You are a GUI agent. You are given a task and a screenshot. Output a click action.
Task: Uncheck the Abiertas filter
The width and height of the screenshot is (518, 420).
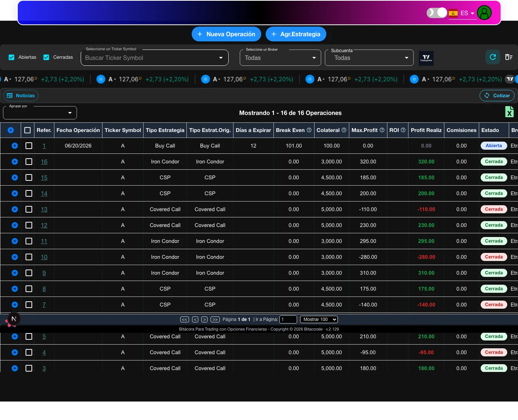click(11, 57)
